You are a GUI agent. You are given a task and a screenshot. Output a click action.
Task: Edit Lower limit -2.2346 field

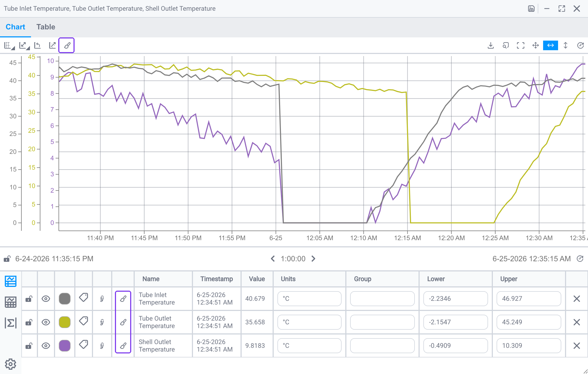pyautogui.click(x=455, y=299)
